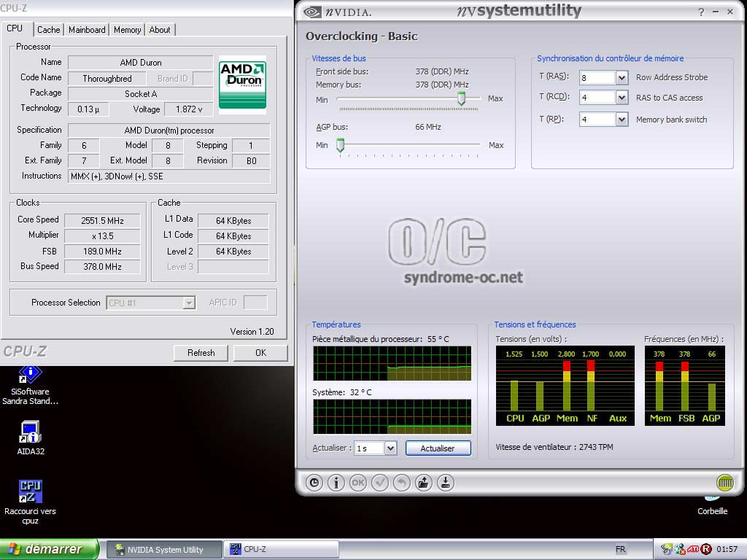747x560 pixels.
Task: Click the Level 2 64 KBytes value
Action: [233, 252]
